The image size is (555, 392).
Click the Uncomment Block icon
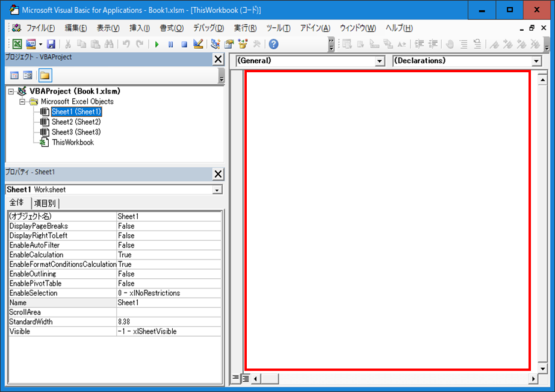(x=477, y=44)
